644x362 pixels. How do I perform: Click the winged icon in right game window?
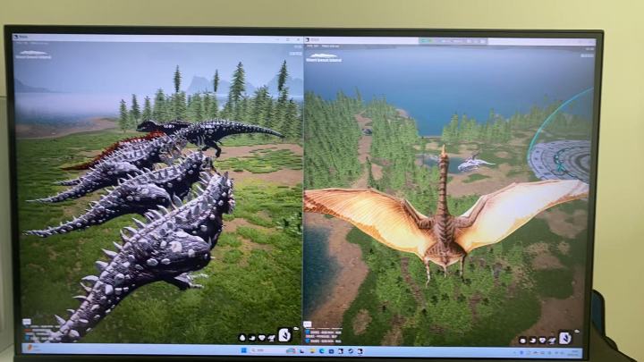click(x=552, y=341)
